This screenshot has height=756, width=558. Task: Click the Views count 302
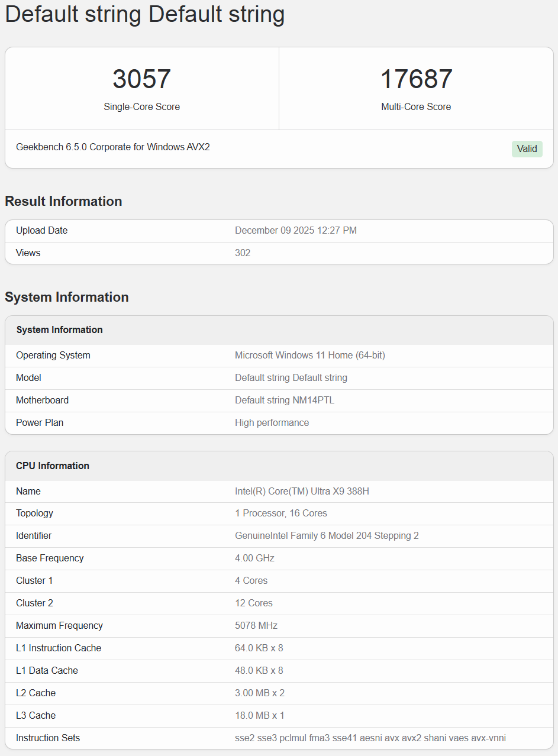pos(243,253)
